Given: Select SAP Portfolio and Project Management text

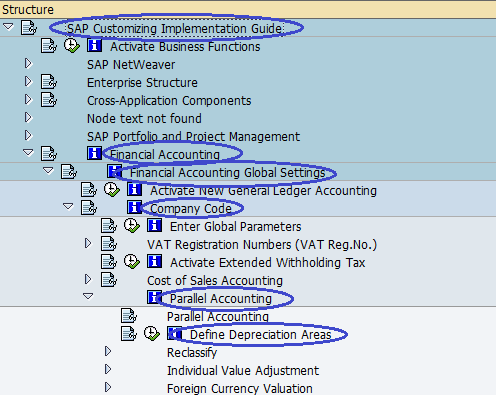Looking at the screenshot, I should [193, 137].
